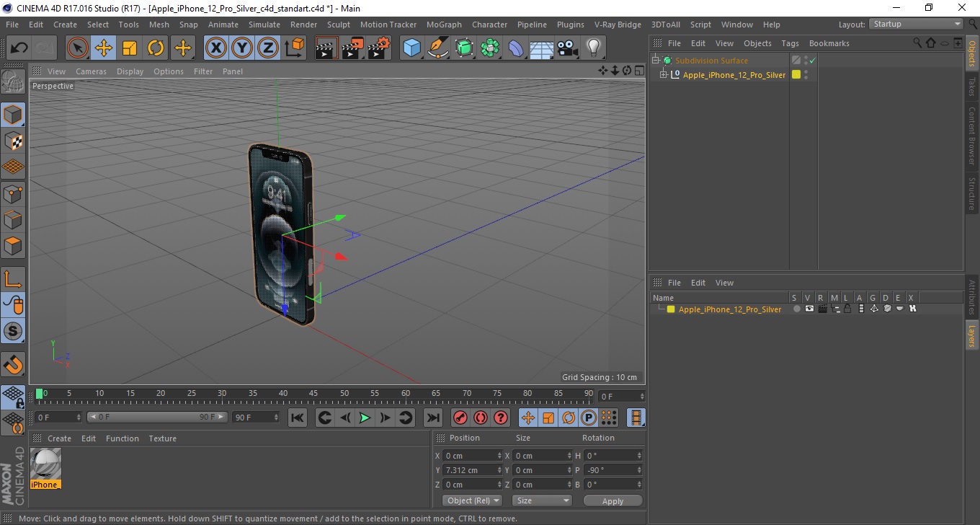Image resolution: width=980 pixels, height=525 pixels.
Task: Click the X position stepper arrows
Action: (499, 456)
